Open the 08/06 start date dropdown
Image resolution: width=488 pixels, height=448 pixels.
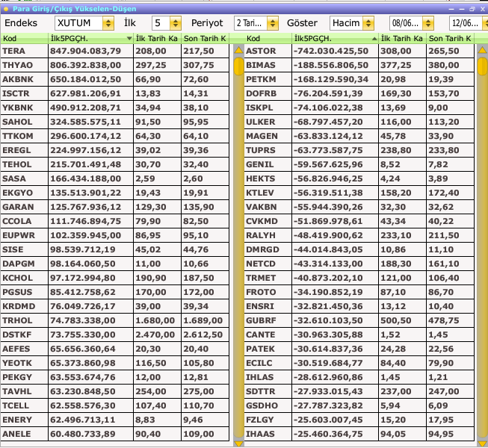coord(428,23)
